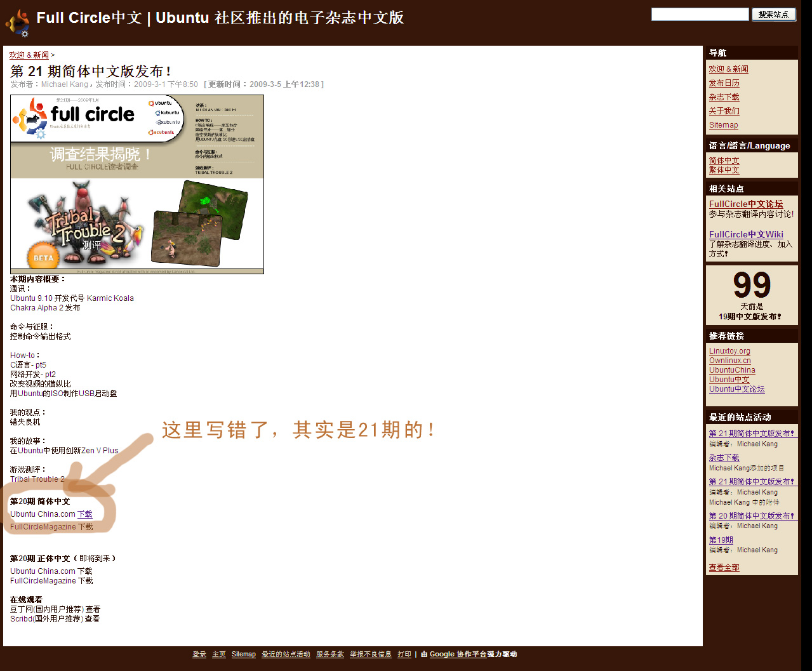Click 查看全部 to view all activity
The height and width of the screenshot is (671, 812).
(724, 568)
